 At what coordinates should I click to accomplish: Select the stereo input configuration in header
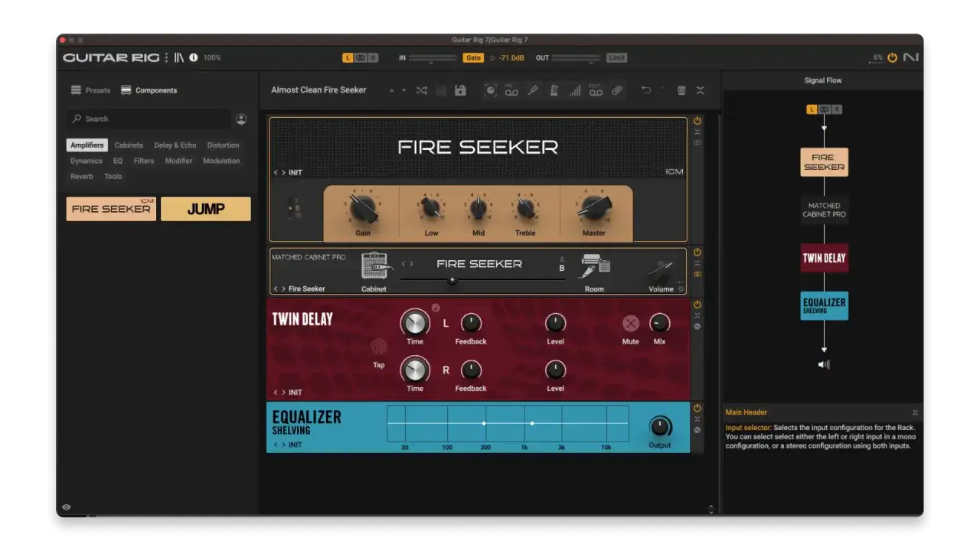[x=360, y=58]
